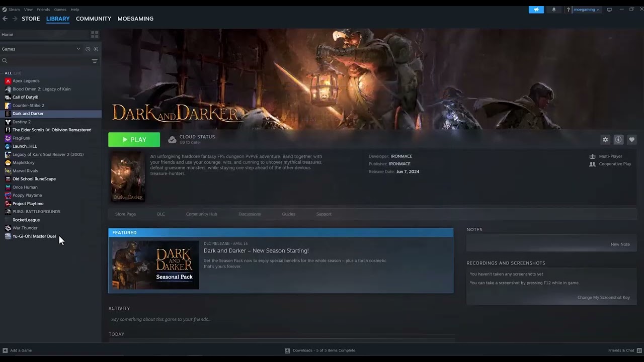Focus the library search field
Viewport: 644px width, 362px height.
pyautogui.click(x=46, y=61)
